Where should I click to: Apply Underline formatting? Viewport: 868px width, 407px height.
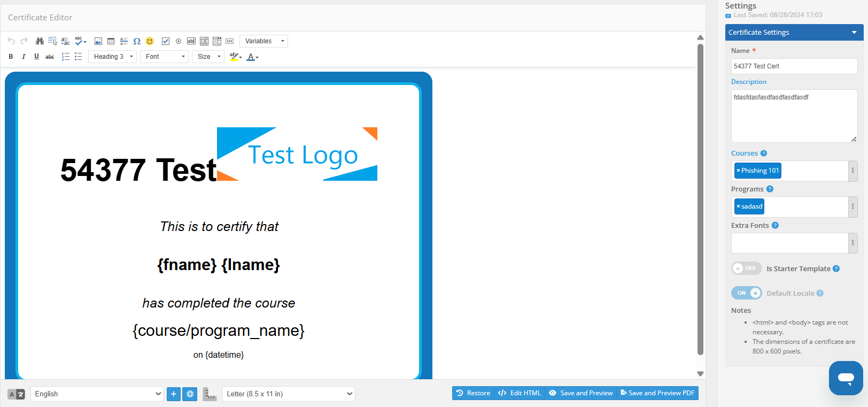36,57
